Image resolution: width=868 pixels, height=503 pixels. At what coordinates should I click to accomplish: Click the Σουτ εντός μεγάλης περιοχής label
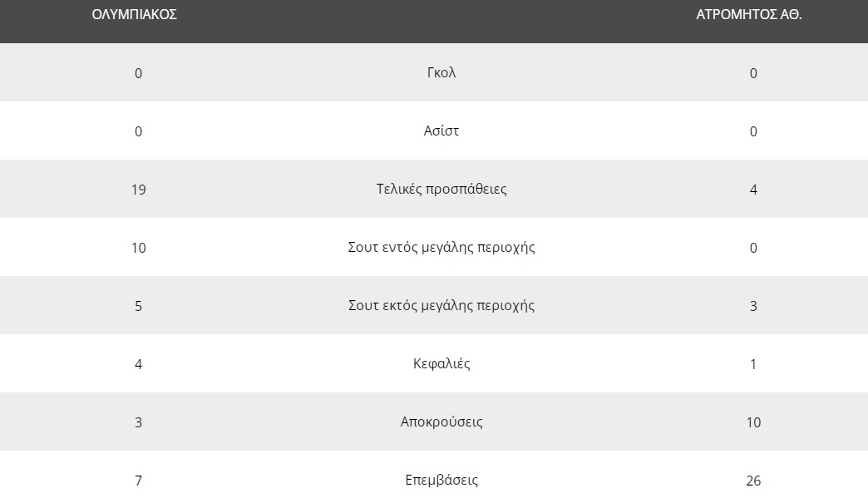tap(441, 247)
